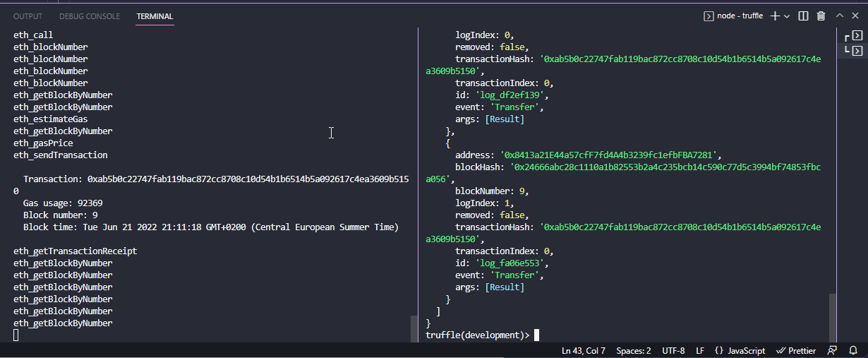The image size is (868, 358).
Task: Open the launch profile dropdown chevron
Action: (x=787, y=16)
